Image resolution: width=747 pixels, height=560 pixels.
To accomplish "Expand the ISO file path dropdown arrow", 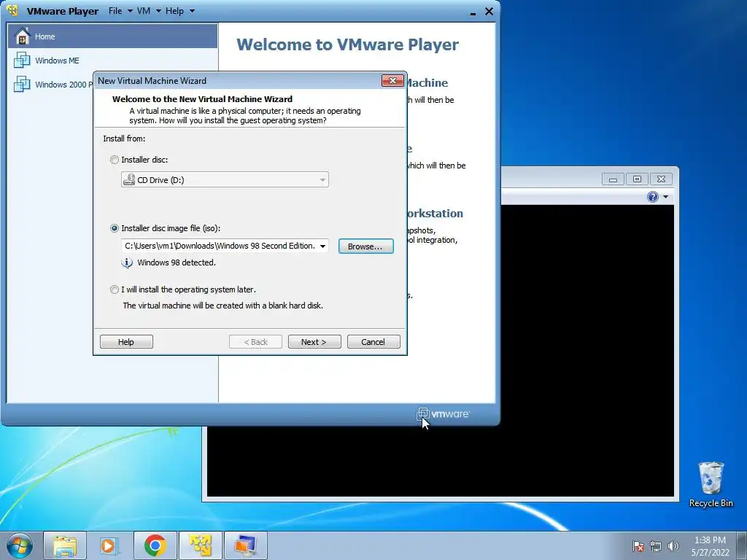I will pos(322,246).
